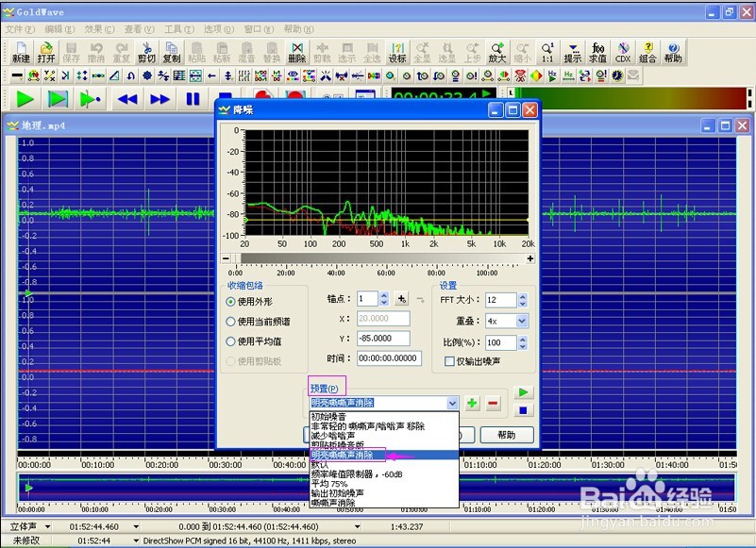Screen dimensions: 756x548
Task: Click the green Play button in main toolbar
Action: coord(25,99)
